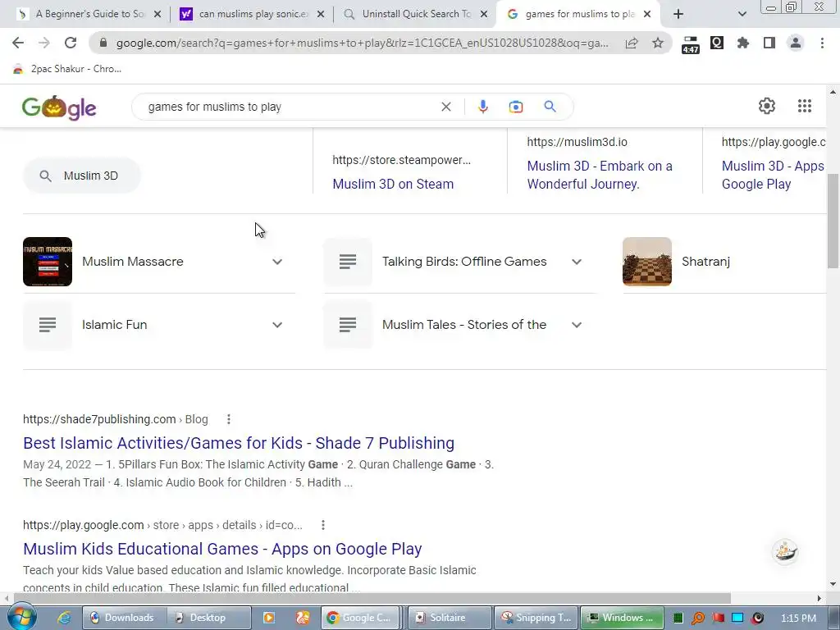Open Muslim 3D Apps Google Play link
Viewport: 840px width, 630px height.
(773, 175)
